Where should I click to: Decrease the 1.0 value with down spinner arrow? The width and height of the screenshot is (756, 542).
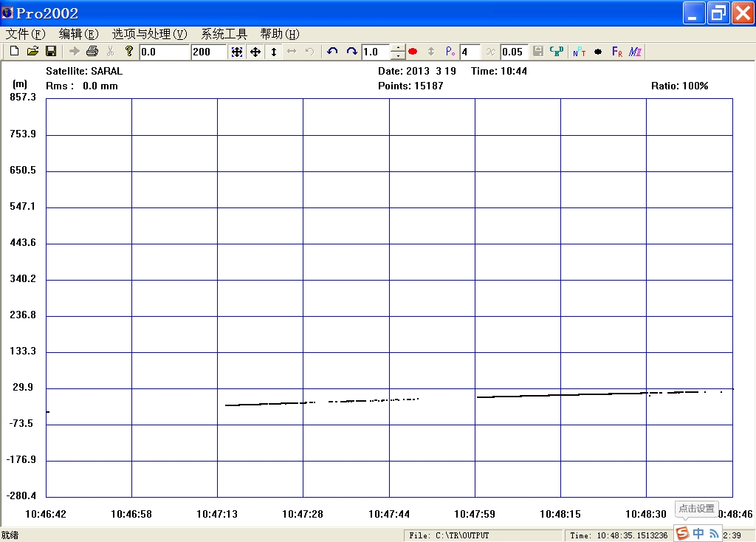coord(398,55)
